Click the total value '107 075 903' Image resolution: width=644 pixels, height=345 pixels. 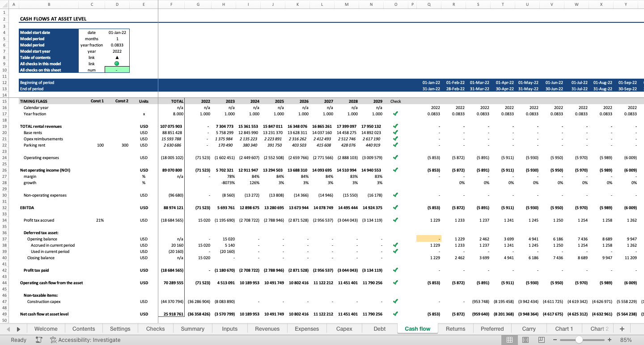coord(171,126)
